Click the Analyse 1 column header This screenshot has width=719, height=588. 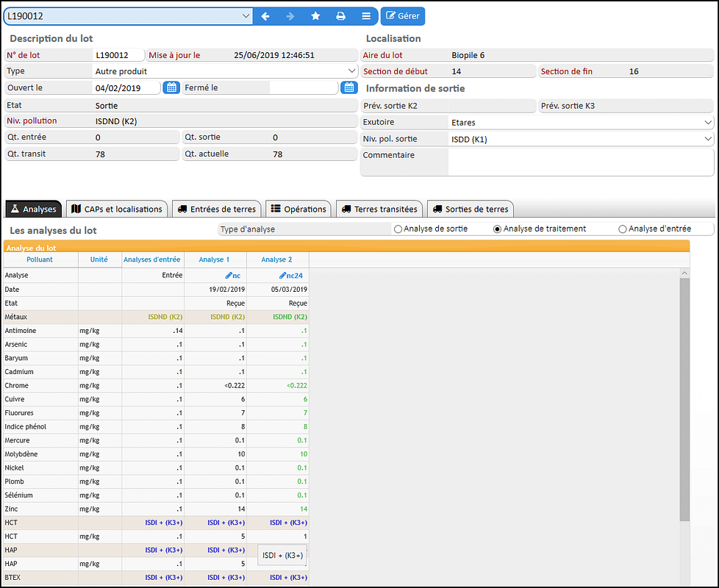point(214,259)
